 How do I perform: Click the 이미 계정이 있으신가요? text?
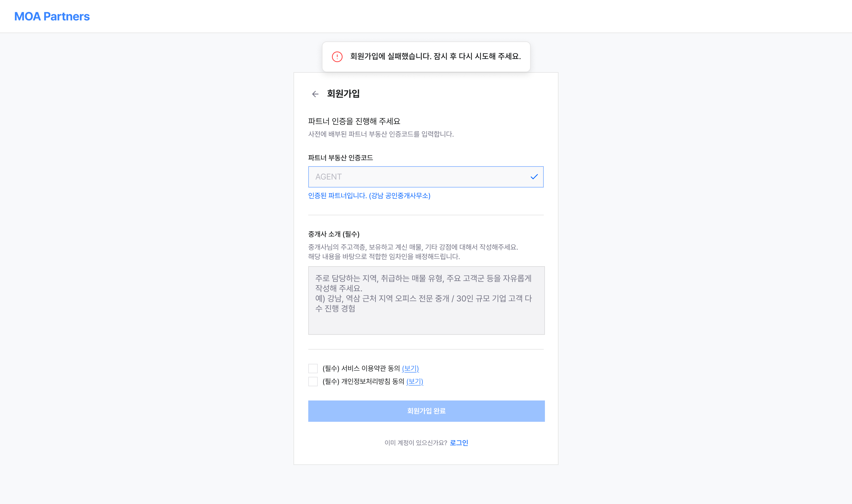pyautogui.click(x=415, y=442)
